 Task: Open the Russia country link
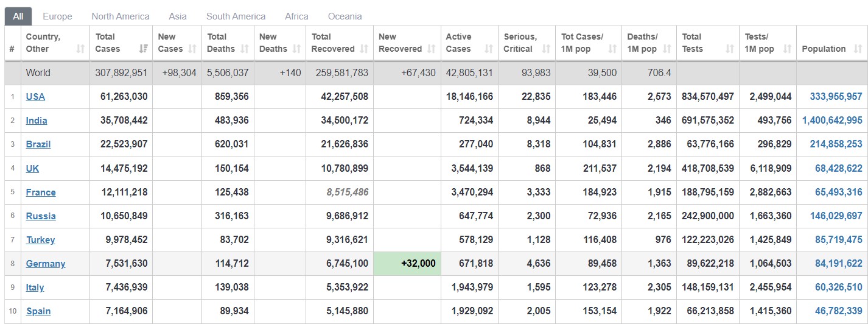[x=41, y=216]
